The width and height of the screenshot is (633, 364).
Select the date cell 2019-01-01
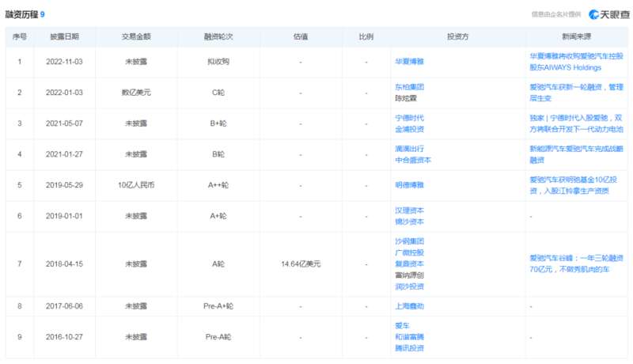64,216
